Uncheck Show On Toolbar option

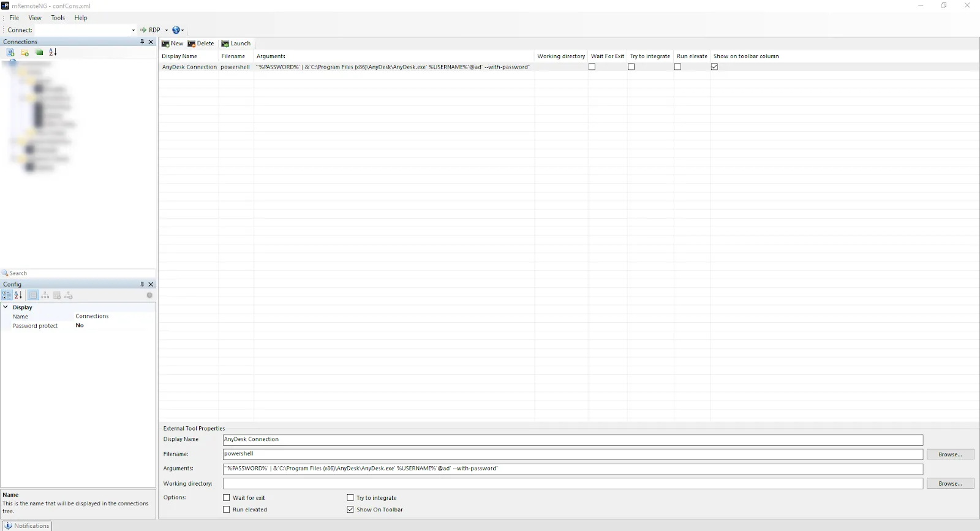click(350, 510)
